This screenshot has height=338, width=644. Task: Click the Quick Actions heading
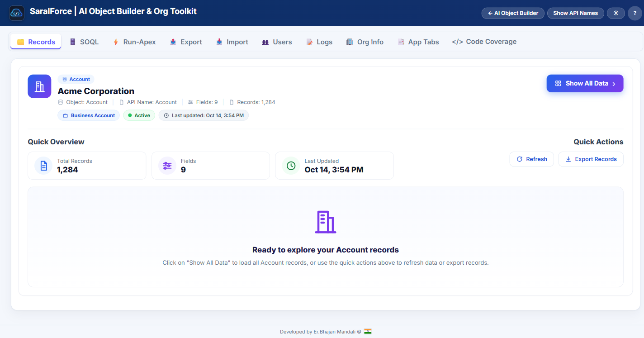point(598,142)
